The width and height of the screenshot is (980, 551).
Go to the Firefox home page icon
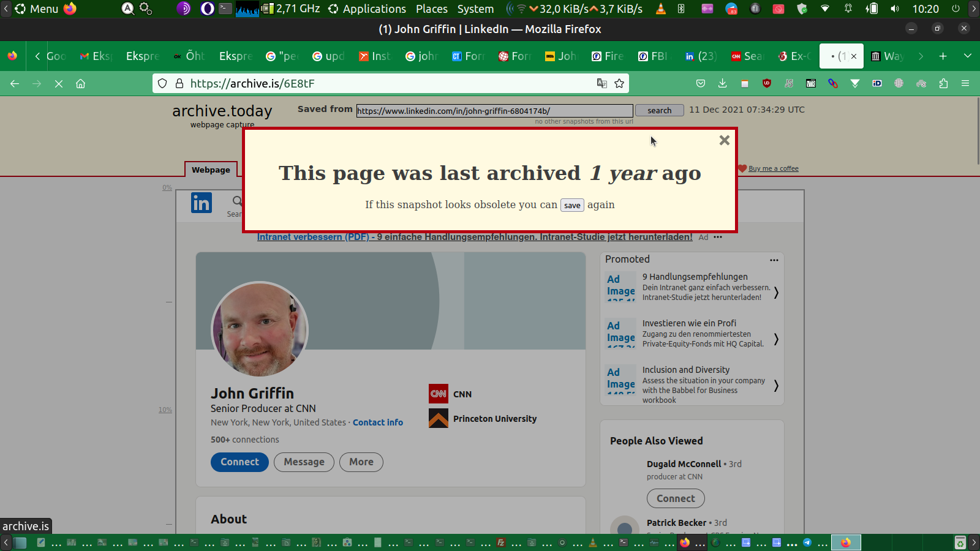click(80, 83)
